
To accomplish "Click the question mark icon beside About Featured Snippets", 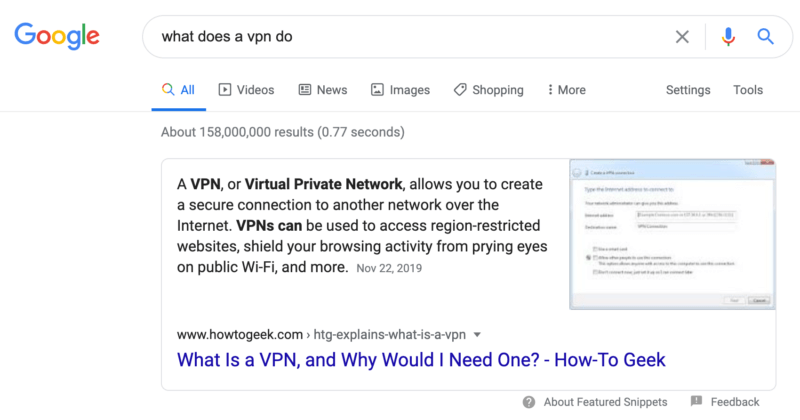I will pos(528,402).
